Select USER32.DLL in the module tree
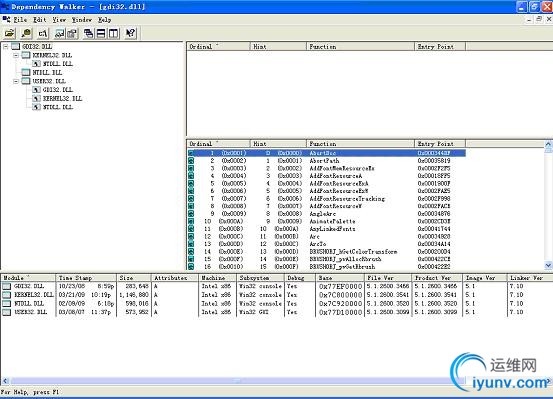The height and width of the screenshot is (399, 553). point(49,81)
